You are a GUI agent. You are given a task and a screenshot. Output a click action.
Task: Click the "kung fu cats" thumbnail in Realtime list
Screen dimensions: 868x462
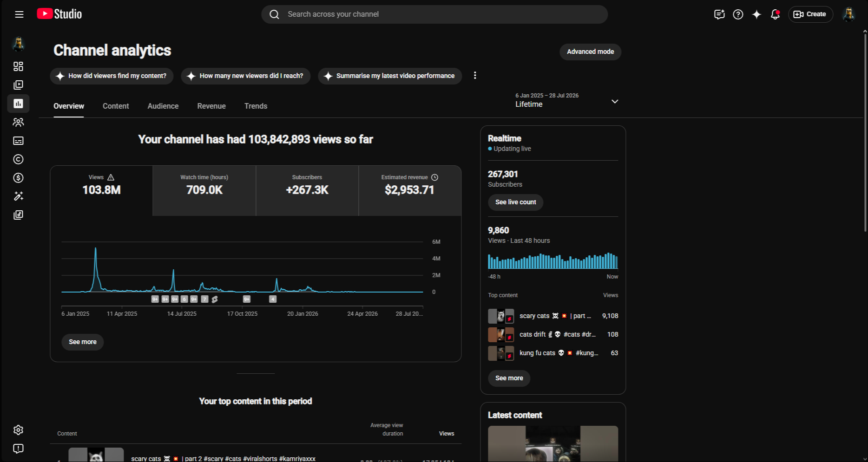(501, 353)
